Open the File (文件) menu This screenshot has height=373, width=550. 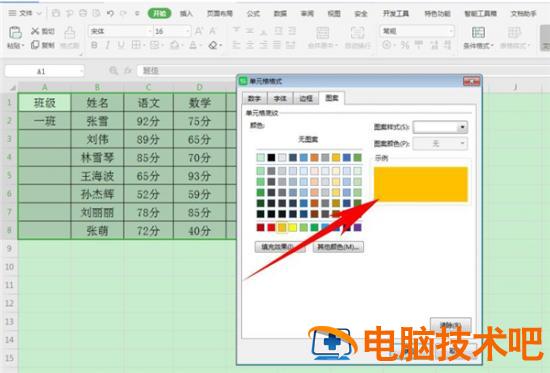click(25, 13)
